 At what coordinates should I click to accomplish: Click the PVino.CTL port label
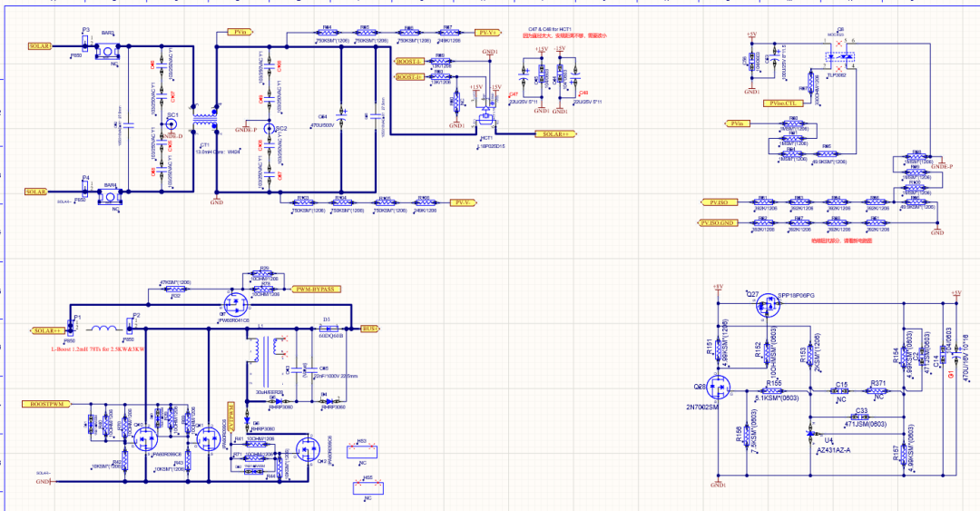pyautogui.click(x=783, y=103)
